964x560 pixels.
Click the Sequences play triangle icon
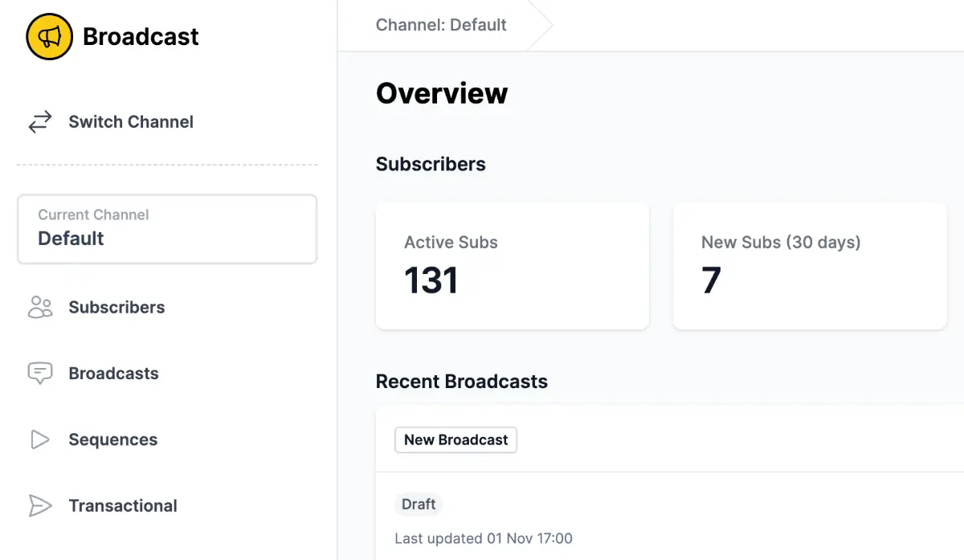(40, 439)
